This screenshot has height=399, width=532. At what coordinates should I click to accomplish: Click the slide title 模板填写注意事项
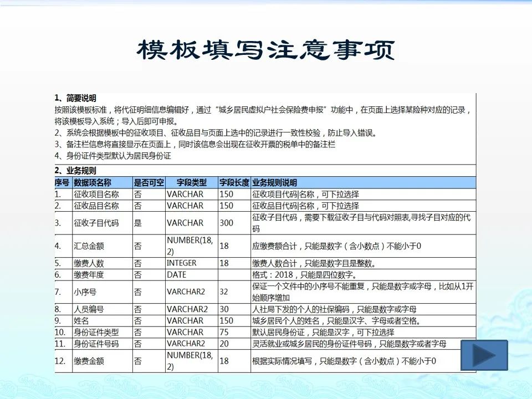pos(265,50)
